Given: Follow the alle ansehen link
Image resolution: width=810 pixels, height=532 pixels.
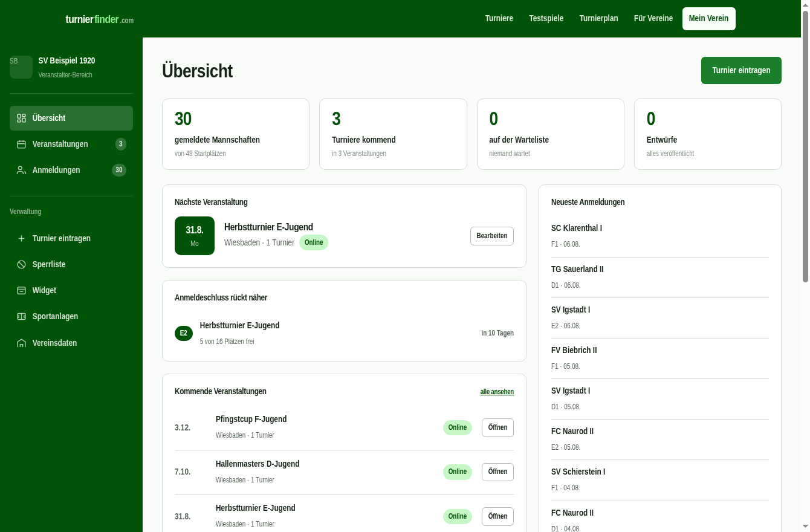Looking at the screenshot, I should (x=497, y=392).
